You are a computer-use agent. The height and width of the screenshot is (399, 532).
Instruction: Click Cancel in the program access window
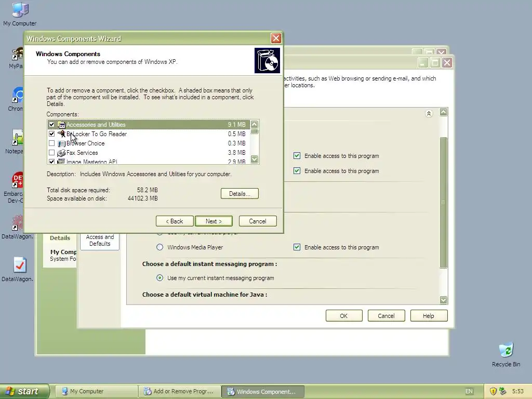[387, 316]
